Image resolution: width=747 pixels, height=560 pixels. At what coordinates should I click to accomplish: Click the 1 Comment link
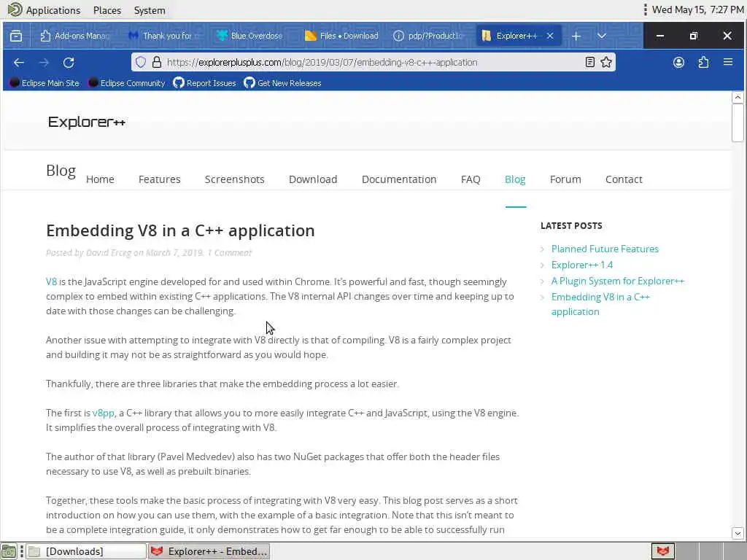click(229, 253)
